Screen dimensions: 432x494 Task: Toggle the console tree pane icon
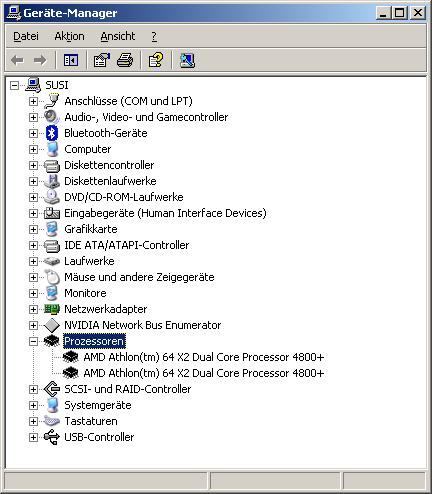[x=71, y=60]
